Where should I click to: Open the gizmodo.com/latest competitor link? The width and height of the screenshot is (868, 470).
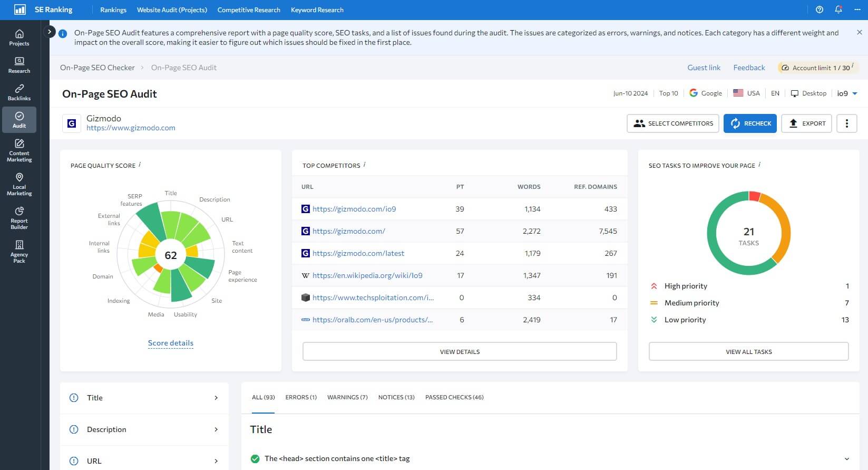(x=358, y=253)
